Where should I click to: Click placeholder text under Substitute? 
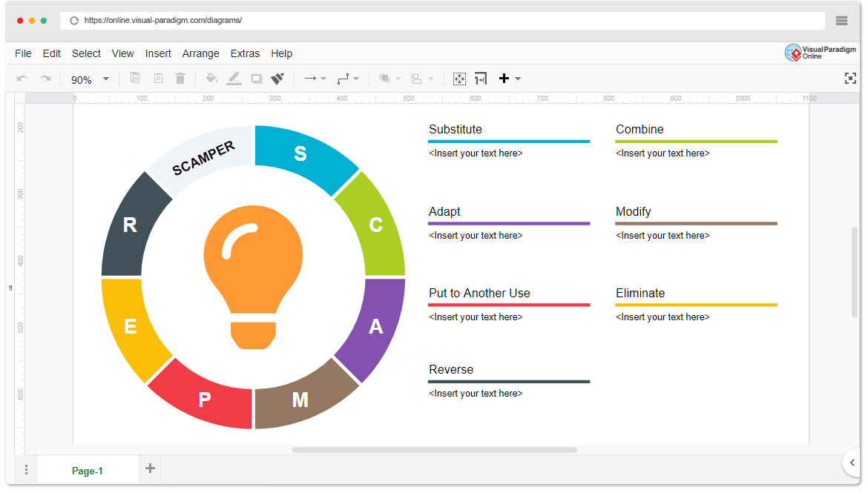coord(476,153)
